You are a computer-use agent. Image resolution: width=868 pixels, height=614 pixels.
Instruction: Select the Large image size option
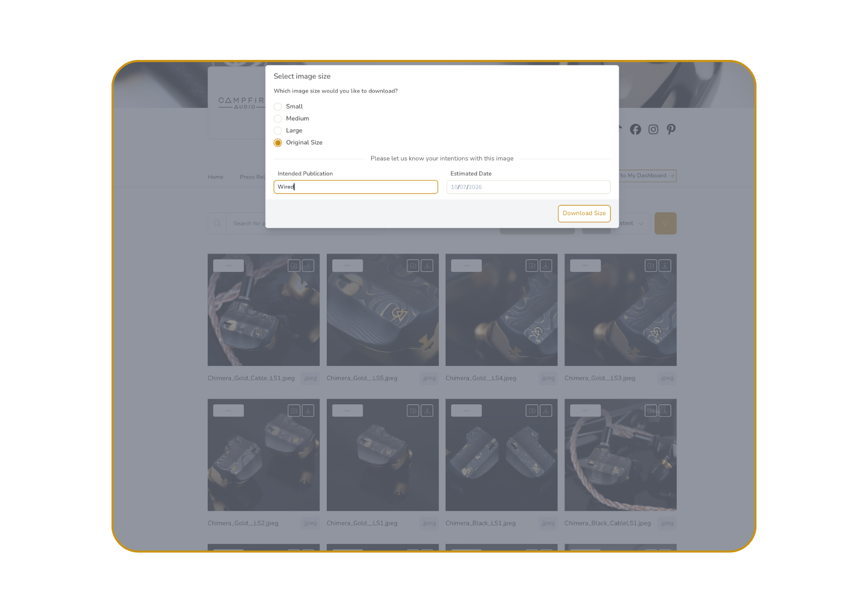[x=278, y=131]
